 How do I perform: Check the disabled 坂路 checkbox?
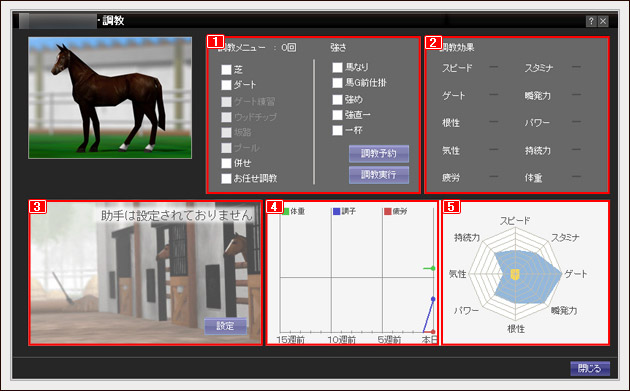pos(226,132)
